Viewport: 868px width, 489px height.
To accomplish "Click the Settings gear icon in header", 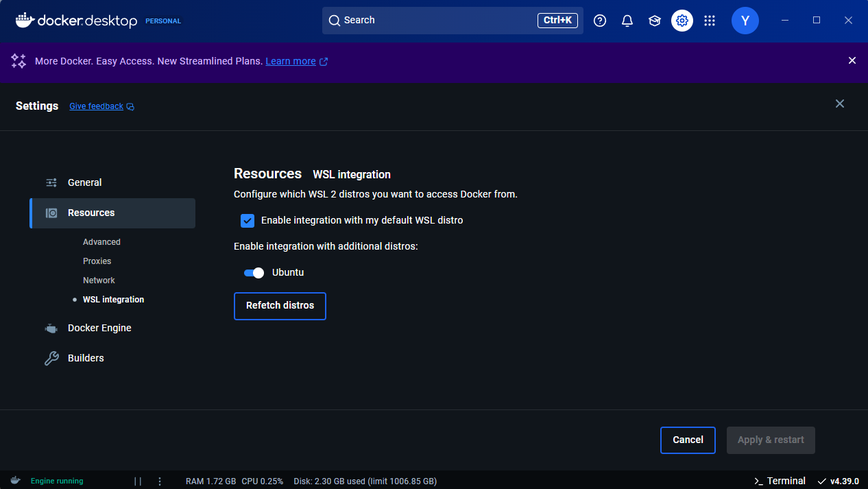I will point(682,21).
